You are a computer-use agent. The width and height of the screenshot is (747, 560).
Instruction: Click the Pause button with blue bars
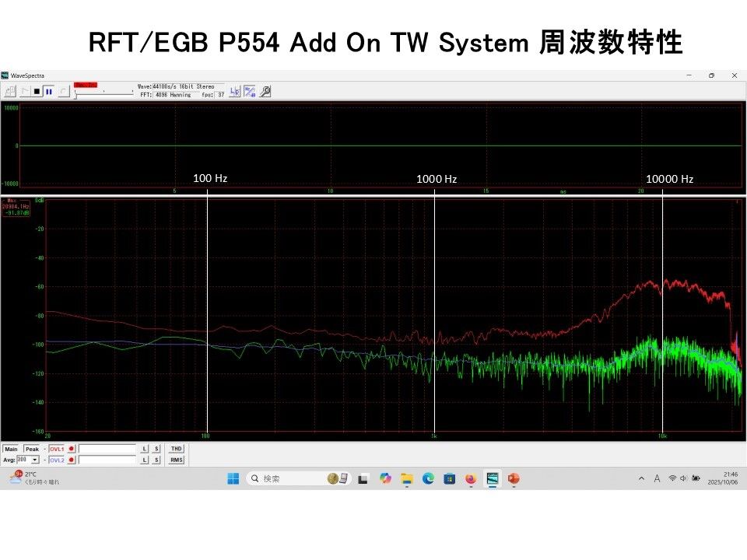48,91
